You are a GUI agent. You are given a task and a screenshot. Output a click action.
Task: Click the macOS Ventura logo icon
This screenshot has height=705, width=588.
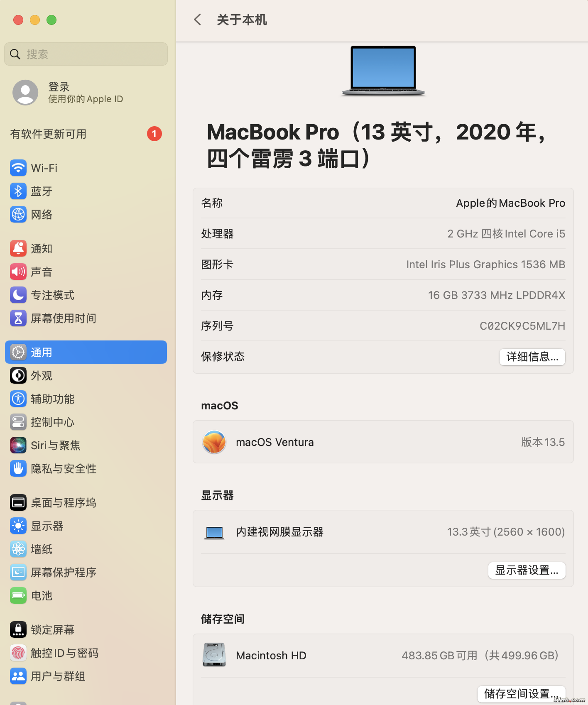[214, 442]
